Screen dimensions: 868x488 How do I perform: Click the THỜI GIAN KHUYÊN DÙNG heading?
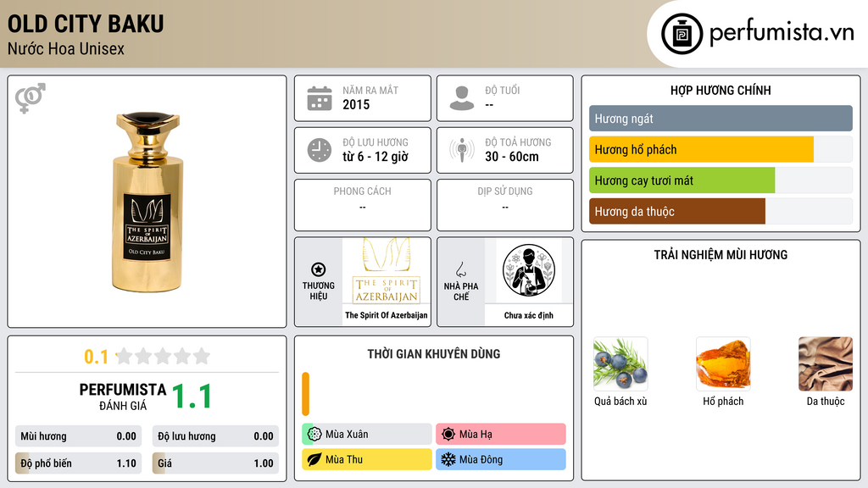[434, 354]
